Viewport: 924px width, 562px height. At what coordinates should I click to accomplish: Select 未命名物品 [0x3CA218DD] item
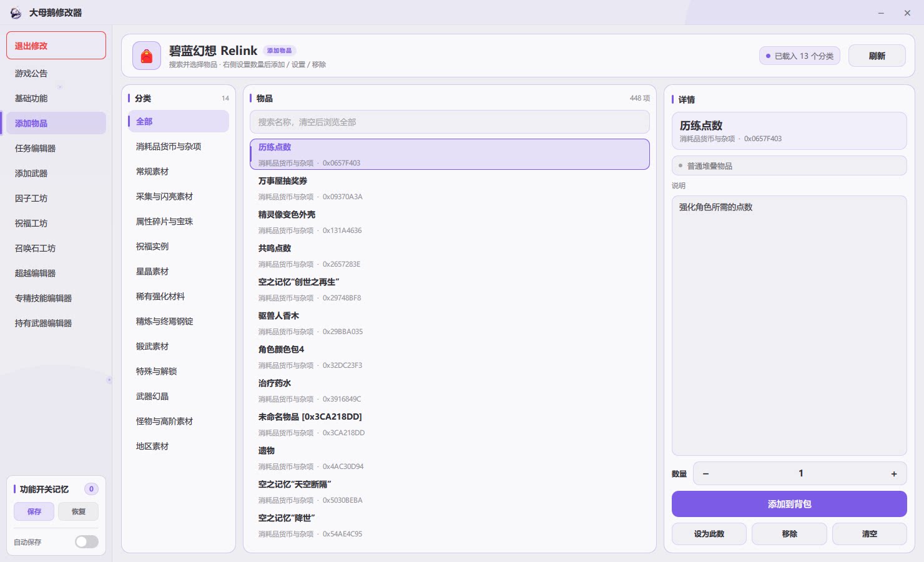tap(450, 424)
